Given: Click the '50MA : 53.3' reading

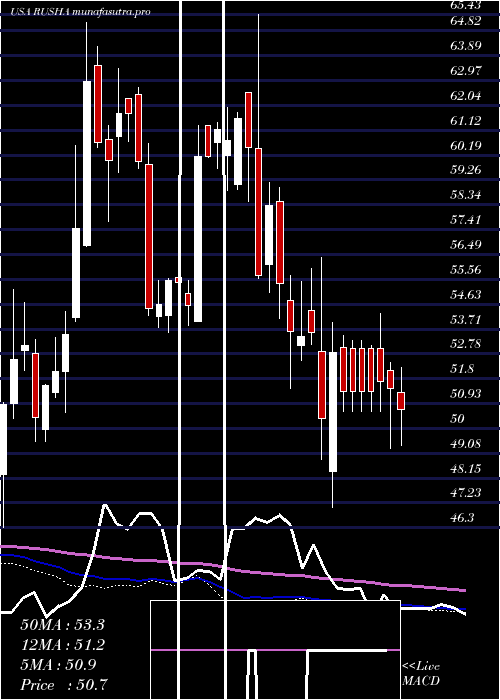Looking at the screenshot, I should coord(62,625).
